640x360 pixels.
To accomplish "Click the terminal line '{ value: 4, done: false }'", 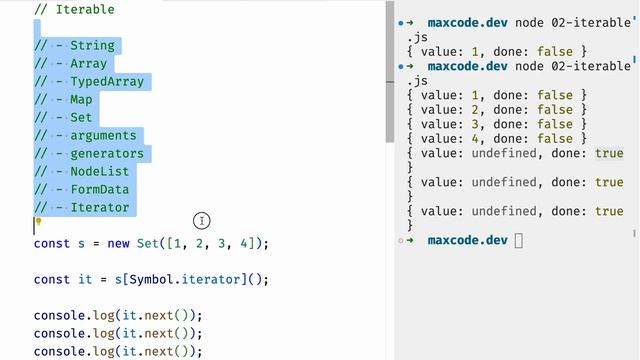I will pyautogui.click(x=497, y=138).
